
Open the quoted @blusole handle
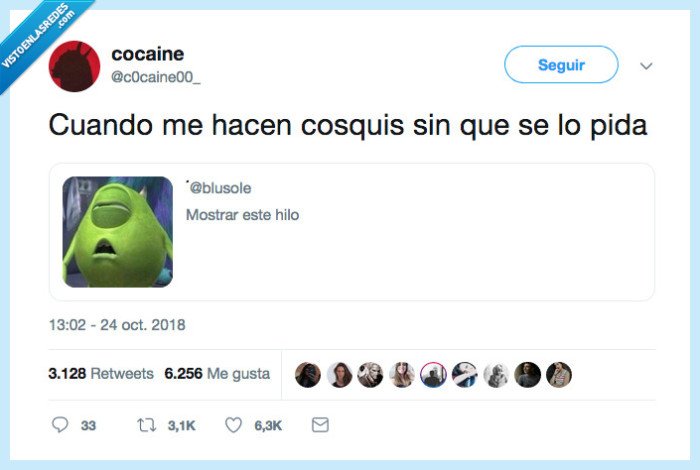220,188
